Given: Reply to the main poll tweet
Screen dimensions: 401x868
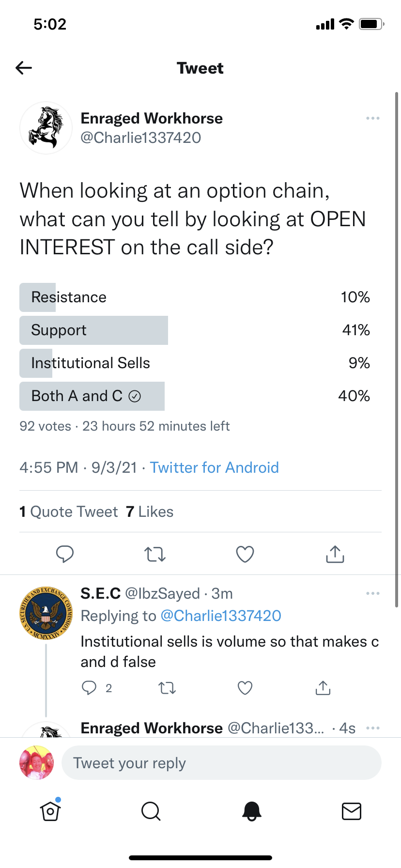Looking at the screenshot, I should pyautogui.click(x=65, y=554).
